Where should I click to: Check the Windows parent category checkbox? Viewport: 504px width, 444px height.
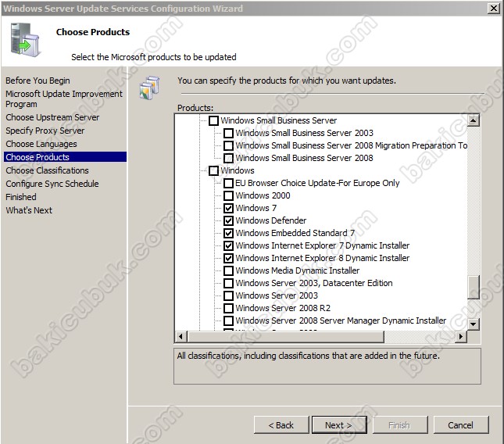click(214, 170)
